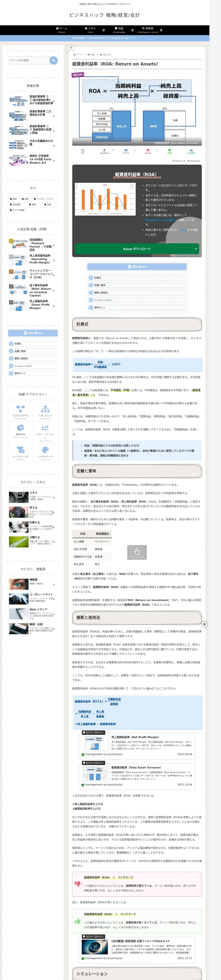This screenshot has height=980, width=221.
Task: Open ホーム navigation menu item
Action: (61, 30)
